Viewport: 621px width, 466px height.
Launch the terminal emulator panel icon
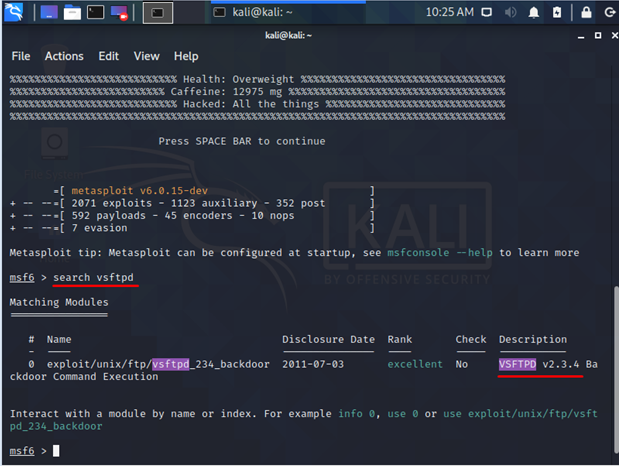coord(95,12)
